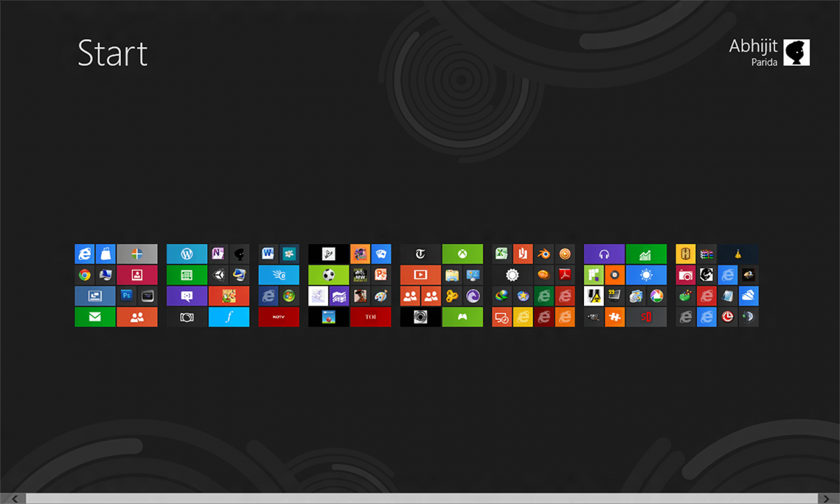Open the sD tile
Viewport: 840px width, 504px height.
click(646, 317)
